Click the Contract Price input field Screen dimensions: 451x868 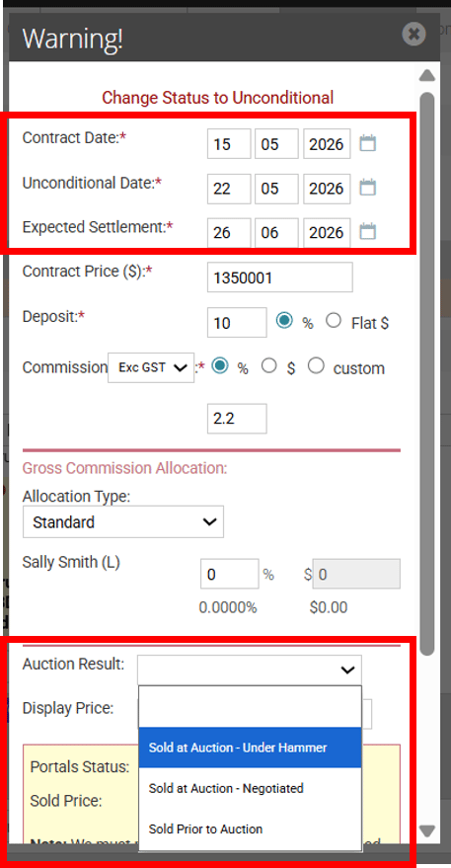280,277
